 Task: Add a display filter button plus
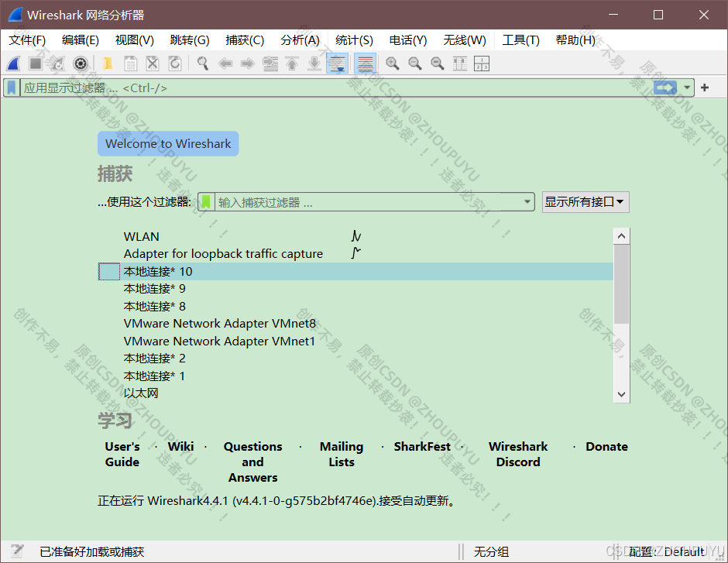click(705, 88)
